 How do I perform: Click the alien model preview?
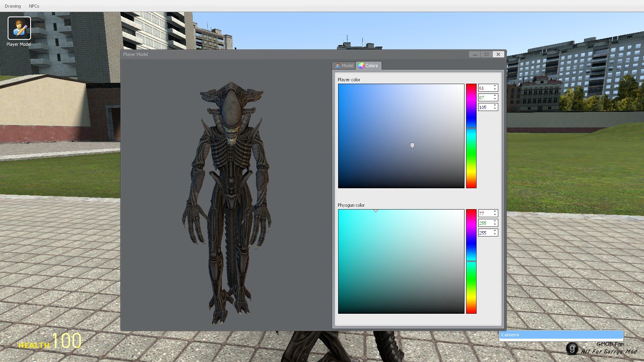[x=227, y=203]
